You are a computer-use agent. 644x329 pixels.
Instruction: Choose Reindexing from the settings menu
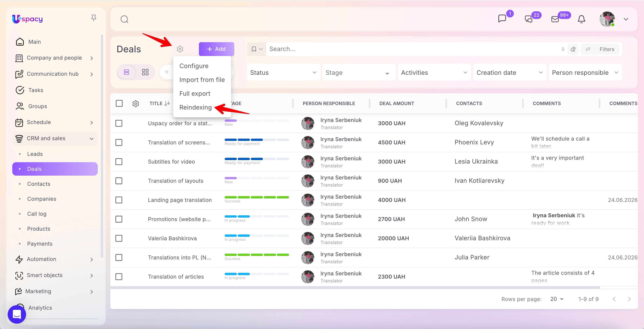click(x=195, y=107)
